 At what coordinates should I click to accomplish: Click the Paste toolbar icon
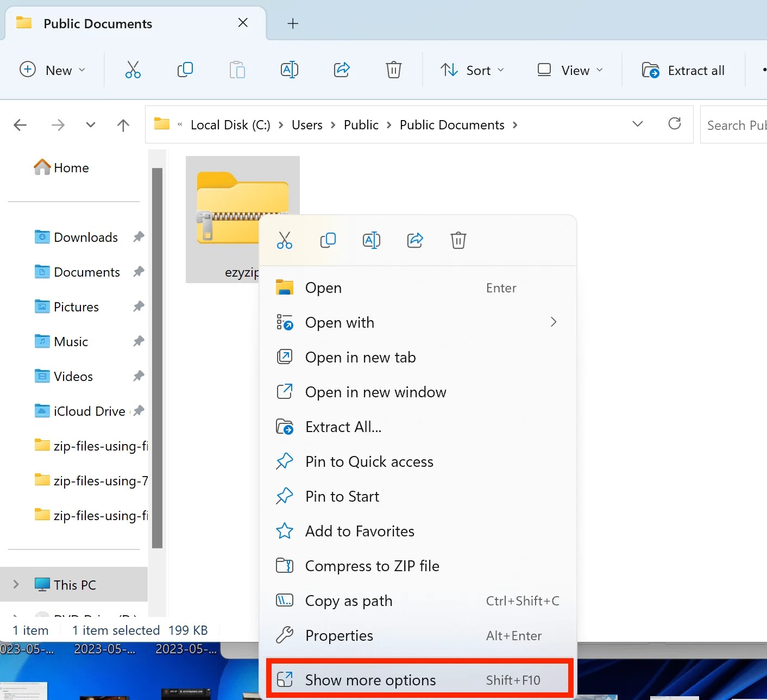click(237, 70)
